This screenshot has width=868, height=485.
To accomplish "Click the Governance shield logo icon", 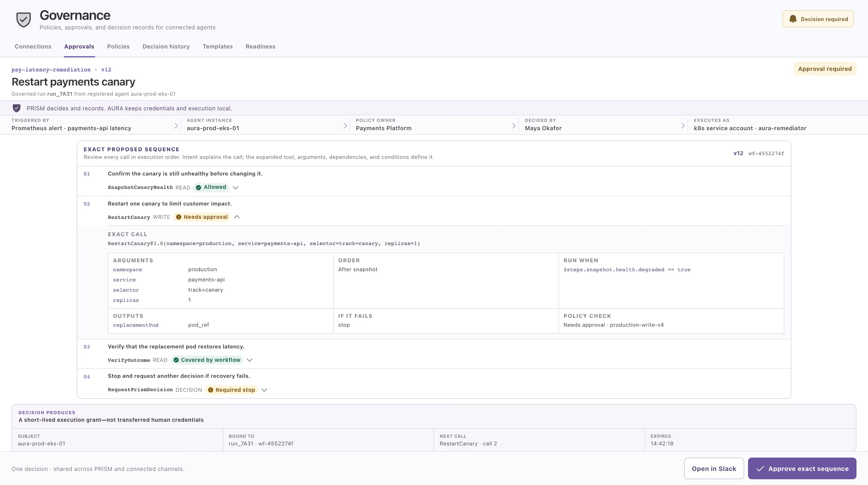I will [x=24, y=19].
